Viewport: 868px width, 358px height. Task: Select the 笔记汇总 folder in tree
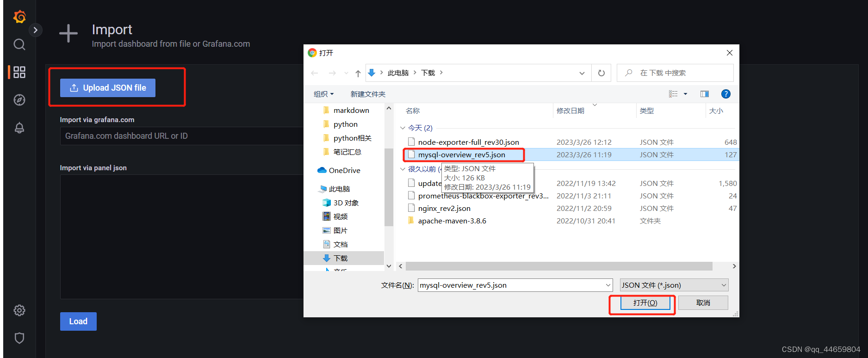[x=347, y=152]
